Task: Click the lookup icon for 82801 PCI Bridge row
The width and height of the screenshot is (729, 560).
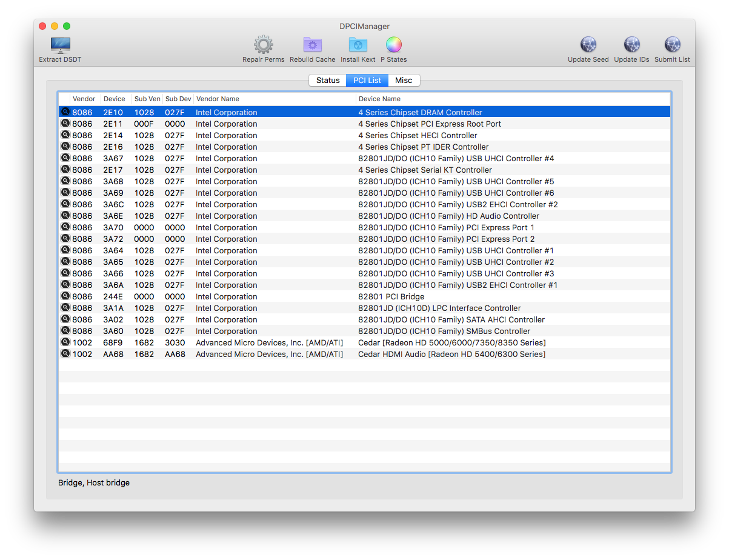Action: point(65,296)
